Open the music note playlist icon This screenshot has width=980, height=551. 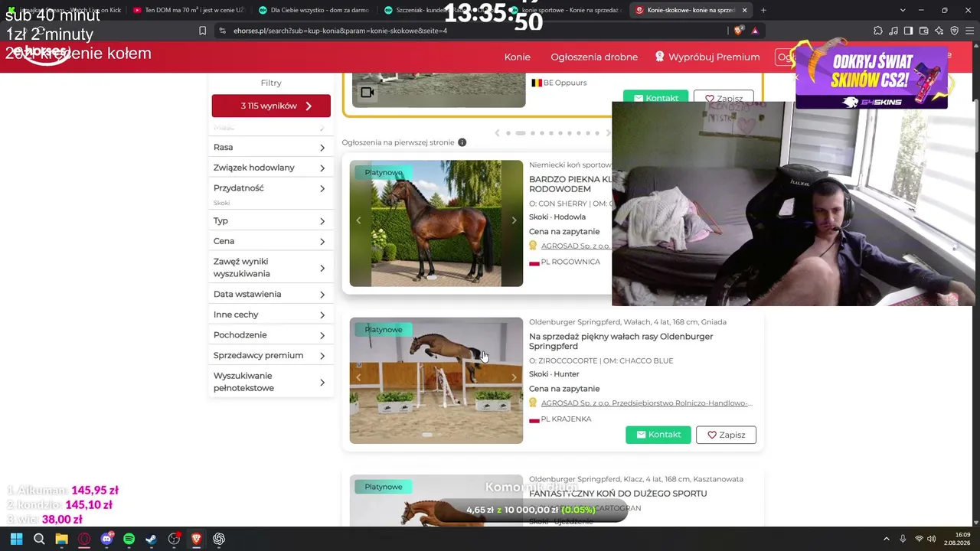tap(893, 31)
